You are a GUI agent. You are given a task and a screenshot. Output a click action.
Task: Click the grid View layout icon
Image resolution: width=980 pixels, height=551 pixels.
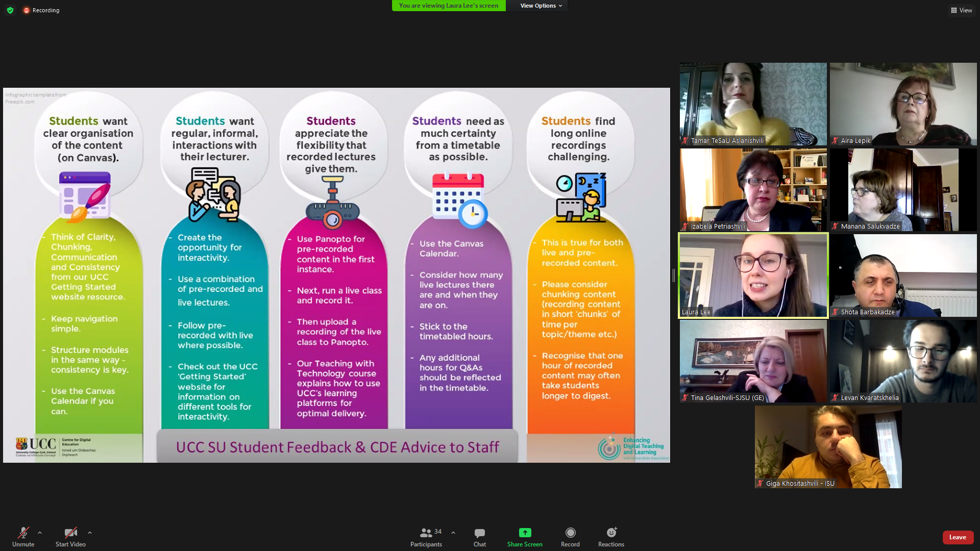point(953,10)
